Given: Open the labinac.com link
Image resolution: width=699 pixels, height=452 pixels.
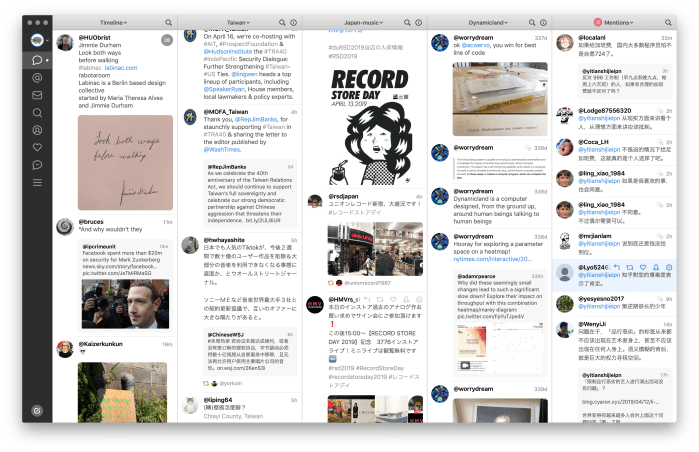Looking at the screenshot, I should click(121, 68).
